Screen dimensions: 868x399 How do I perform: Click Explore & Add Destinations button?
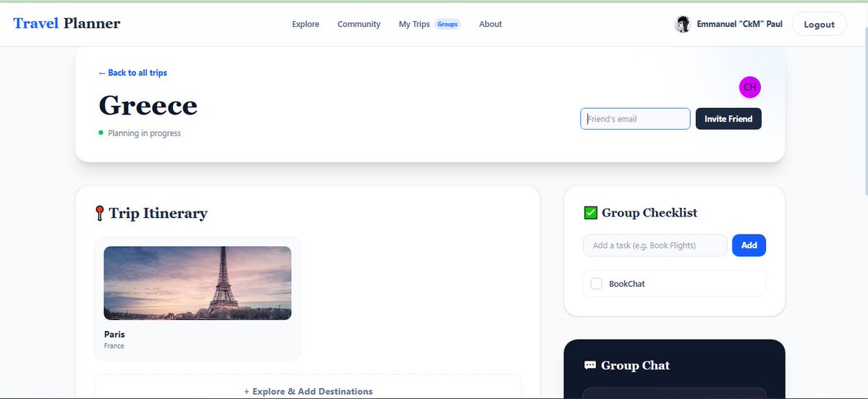tap(308, 391)
